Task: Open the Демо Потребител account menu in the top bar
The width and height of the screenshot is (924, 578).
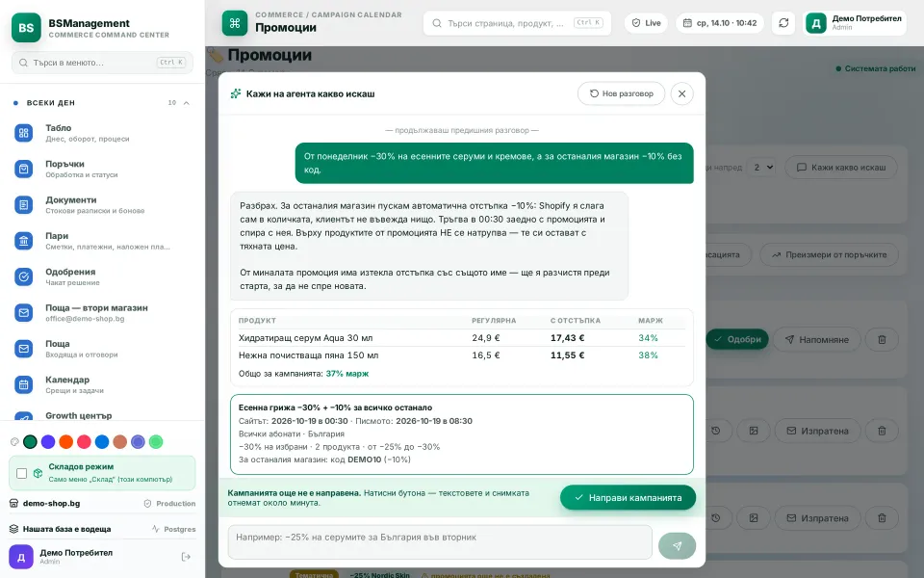Action: point(855,23)
